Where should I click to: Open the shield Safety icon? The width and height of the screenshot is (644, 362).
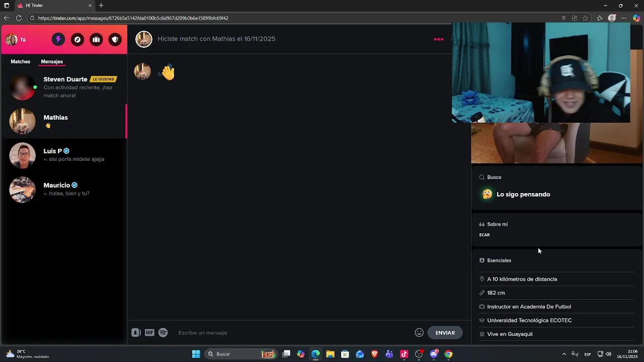click(x=115, y=40)
